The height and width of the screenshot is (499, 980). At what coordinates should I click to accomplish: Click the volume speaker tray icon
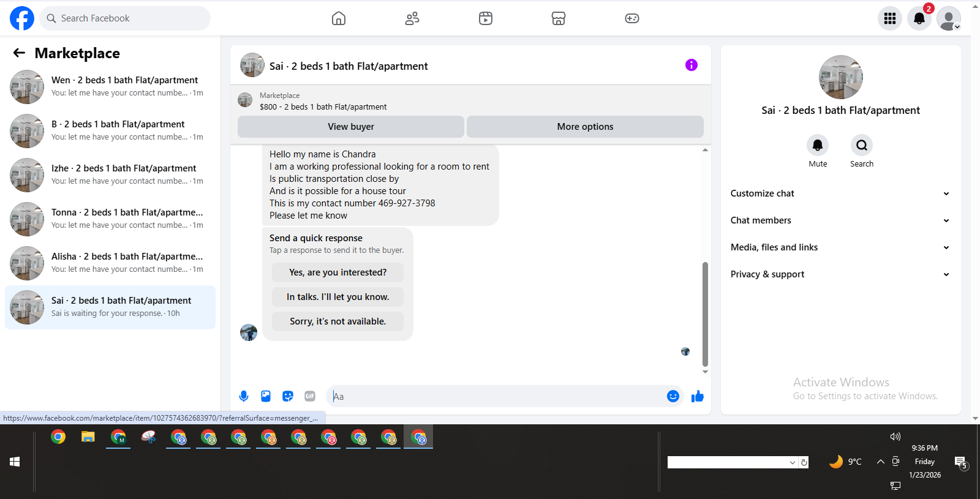(895, 437)
